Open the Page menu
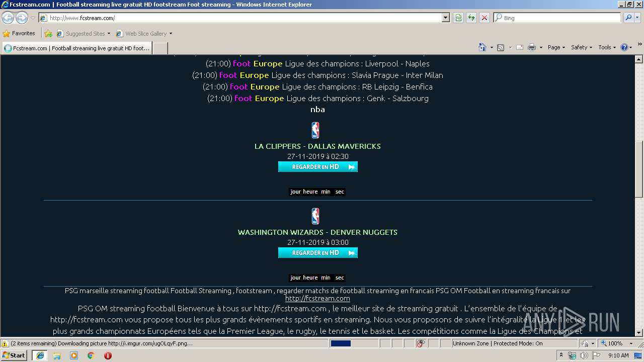 point(556,47)
